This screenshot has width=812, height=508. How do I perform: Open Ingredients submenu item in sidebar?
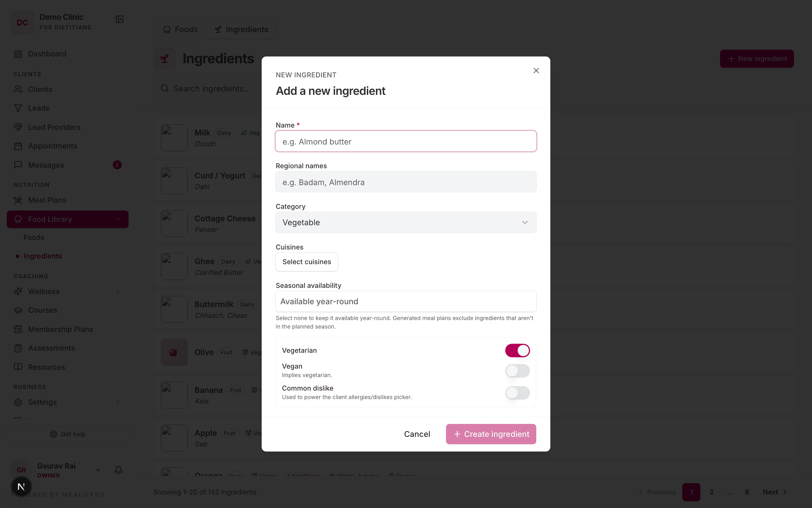[x=43, y=256]
